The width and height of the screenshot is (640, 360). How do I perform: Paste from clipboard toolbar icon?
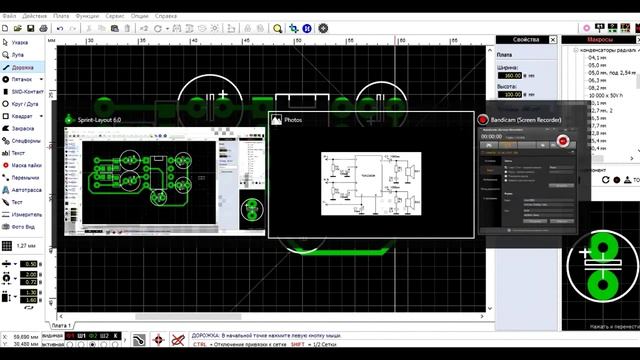tap(115, 29)
